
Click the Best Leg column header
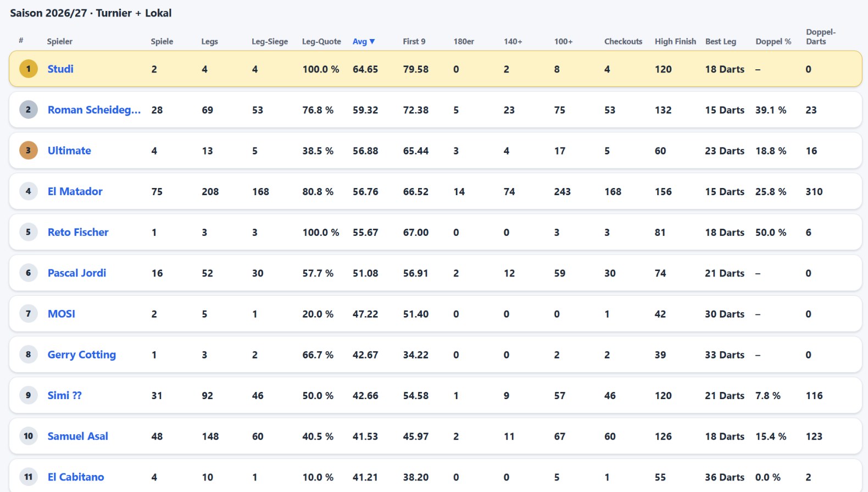click(x=721, y=41)
